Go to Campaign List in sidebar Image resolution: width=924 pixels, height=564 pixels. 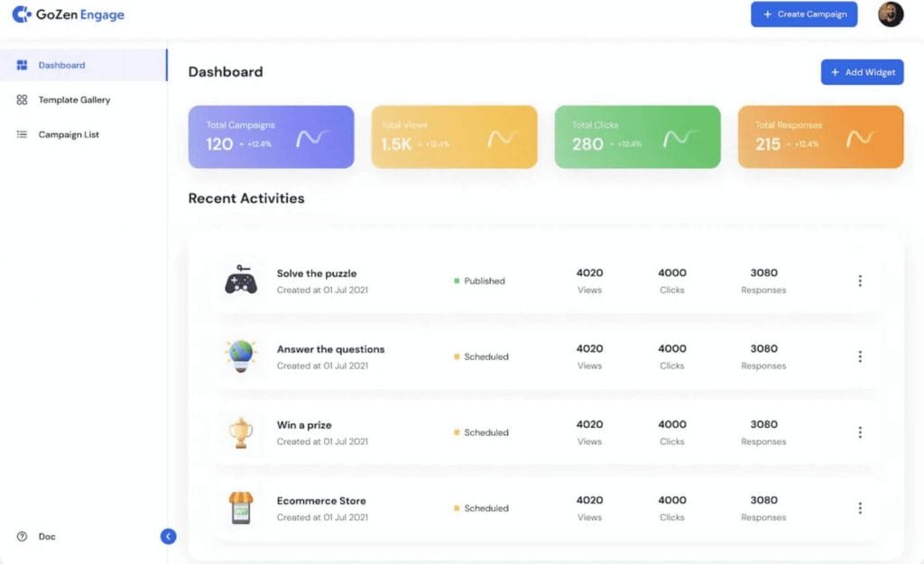(69, 134)
